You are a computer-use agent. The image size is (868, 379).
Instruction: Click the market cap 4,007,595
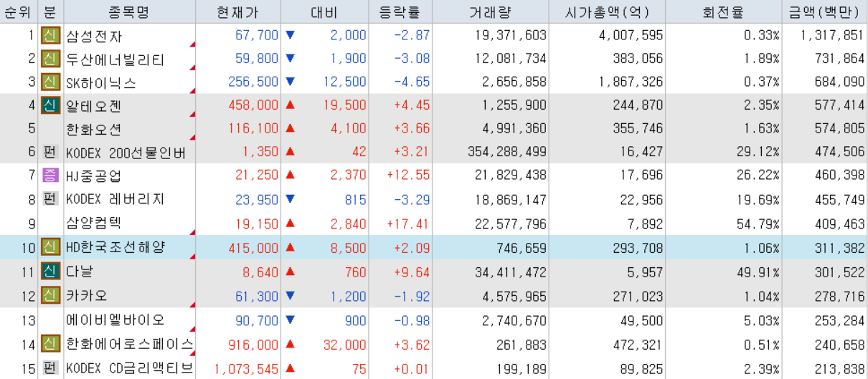click(x=631, y=35)
